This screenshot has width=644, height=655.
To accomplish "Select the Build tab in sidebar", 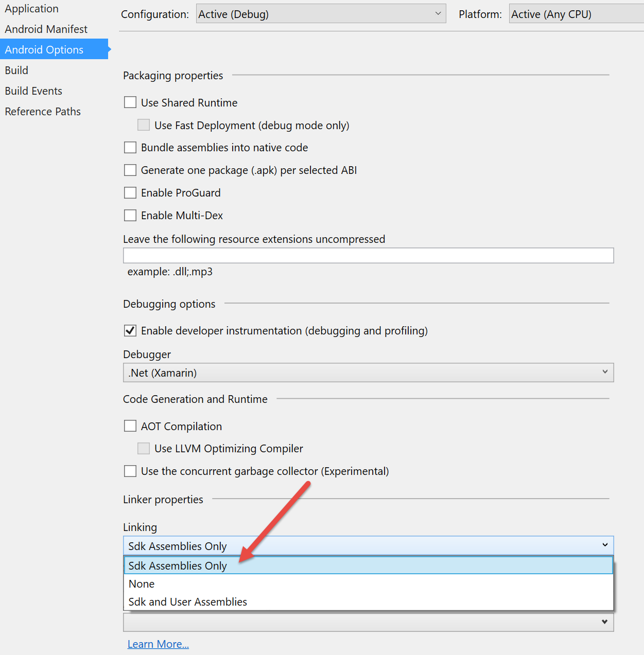I will click(x=17, y=70).
